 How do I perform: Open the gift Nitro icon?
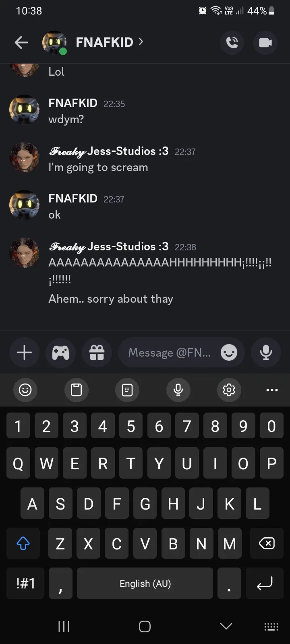(x=97, y=353)
